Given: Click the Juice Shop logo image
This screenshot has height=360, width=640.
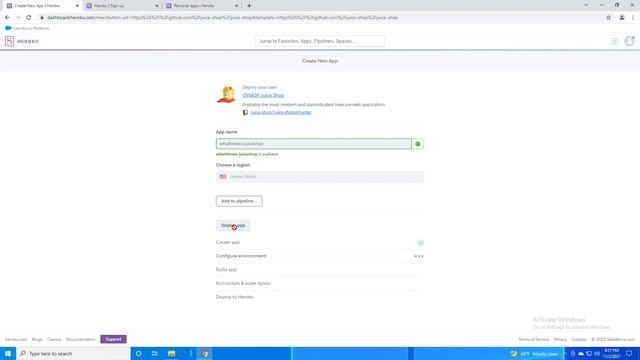Looking at the screenshot, I should coord(227,95).
